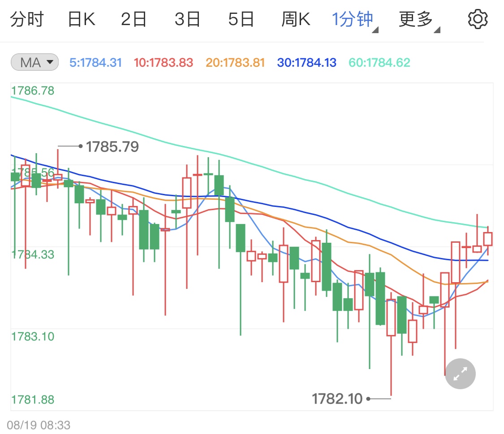Switch to 日K tab
Image resolution: width=504 pixels, height=434 pixels.
pos(82,19)
